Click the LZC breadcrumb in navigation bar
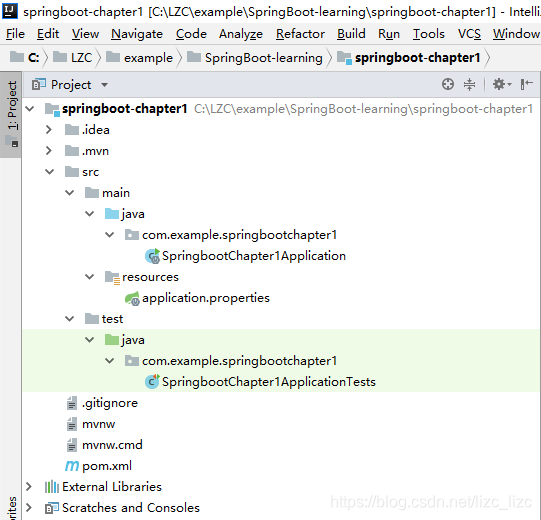Image resolution: width=541 pixels, height=520 pixels. coord(72,58)
